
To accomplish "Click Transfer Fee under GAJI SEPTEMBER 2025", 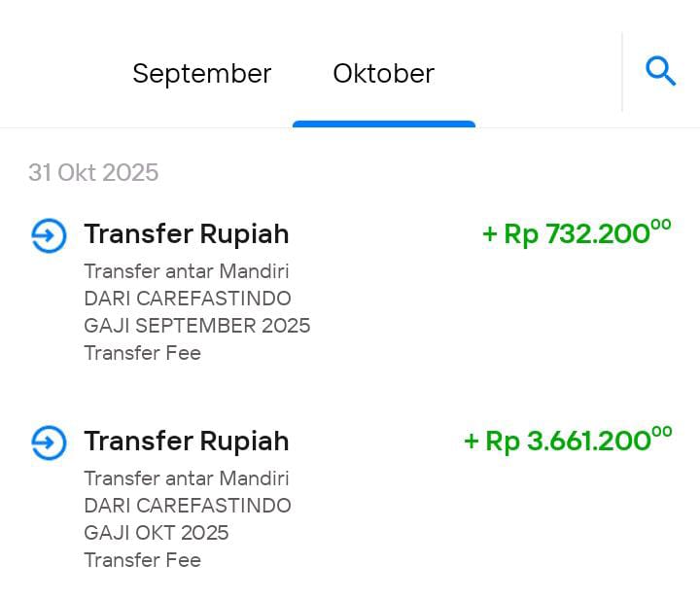I will click(143, 353).
